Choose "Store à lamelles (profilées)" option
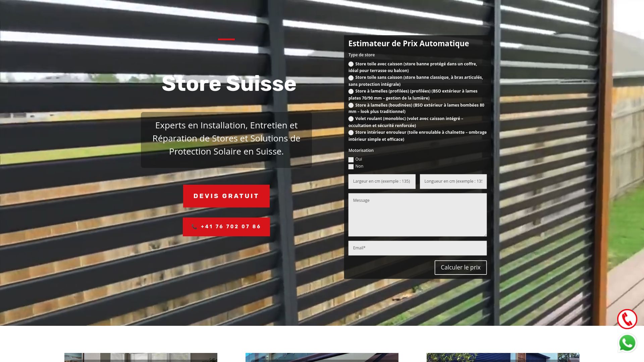Screen dimensions: 644x362 pos(351,91)
